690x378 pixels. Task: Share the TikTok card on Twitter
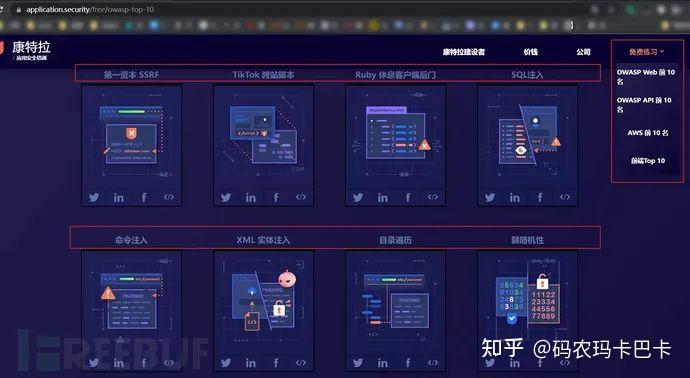[226, 198]
